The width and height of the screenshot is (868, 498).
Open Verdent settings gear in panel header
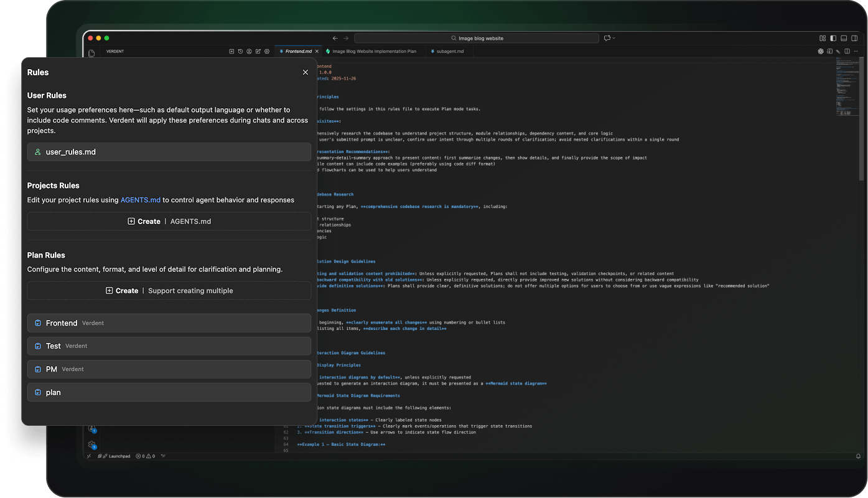pos(266,52)
